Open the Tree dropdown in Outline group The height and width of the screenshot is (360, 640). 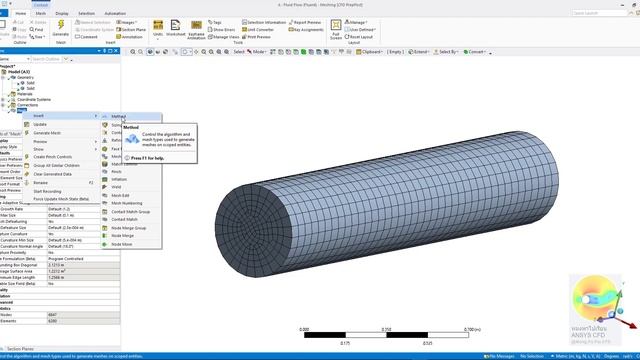click(37, 37)
